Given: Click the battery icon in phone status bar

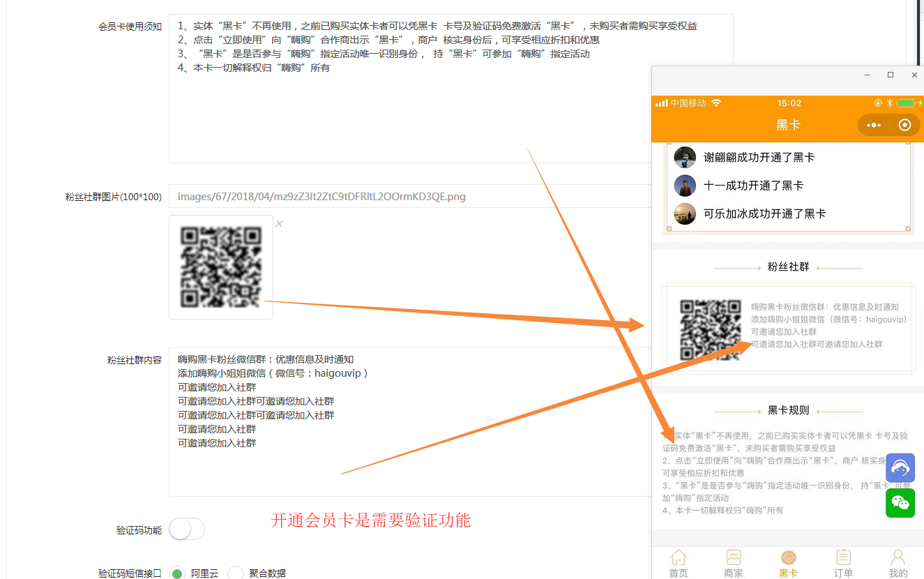Looking at the screenshot, I should (905, 103).
